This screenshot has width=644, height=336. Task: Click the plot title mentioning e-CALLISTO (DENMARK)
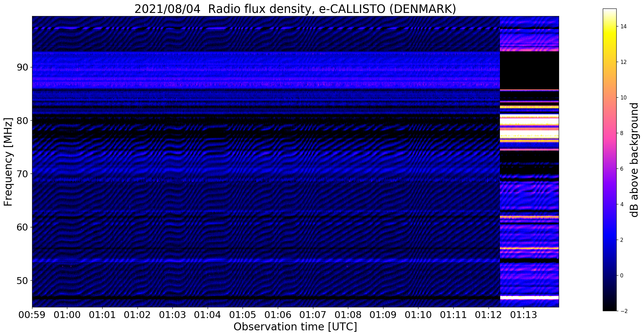(x=295, y=9)
